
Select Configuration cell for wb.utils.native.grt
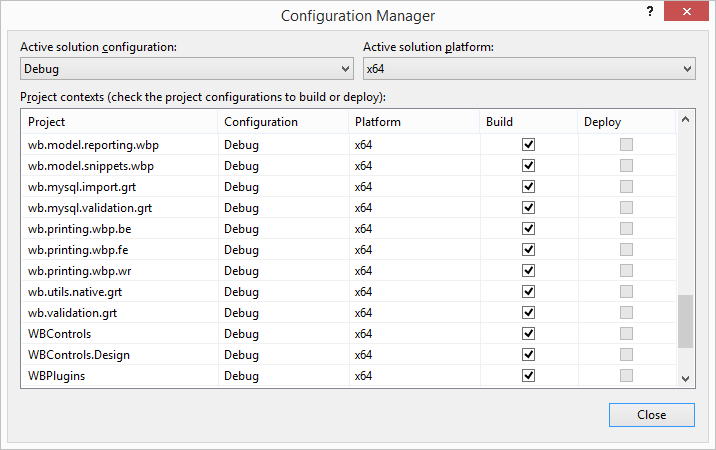tap(282, 292)
